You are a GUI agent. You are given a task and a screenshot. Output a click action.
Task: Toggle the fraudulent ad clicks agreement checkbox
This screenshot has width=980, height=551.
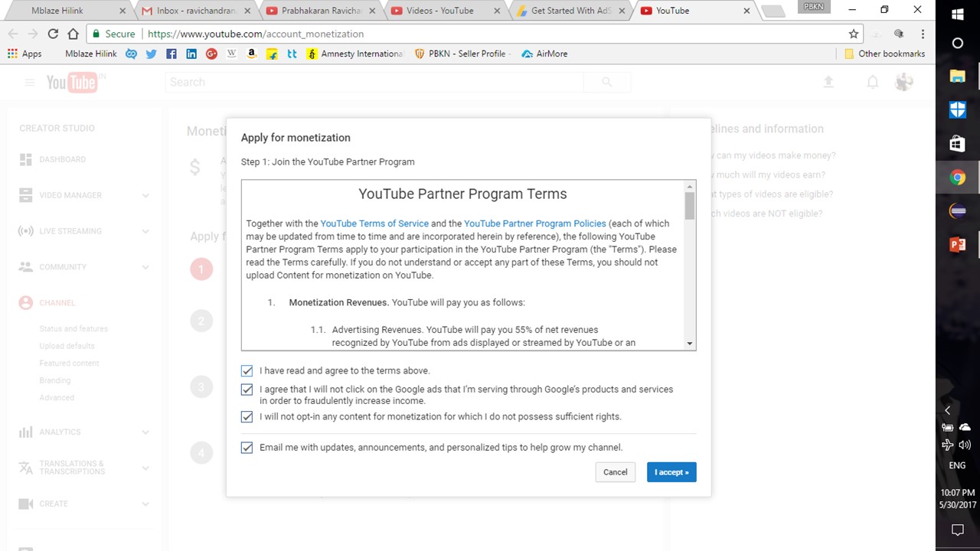[x=247, y=390]
